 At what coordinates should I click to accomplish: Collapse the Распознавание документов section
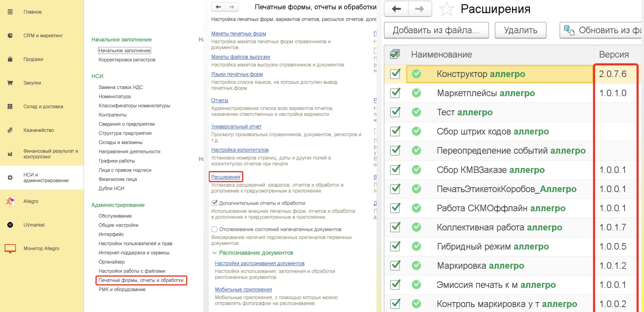pos(214,253)
